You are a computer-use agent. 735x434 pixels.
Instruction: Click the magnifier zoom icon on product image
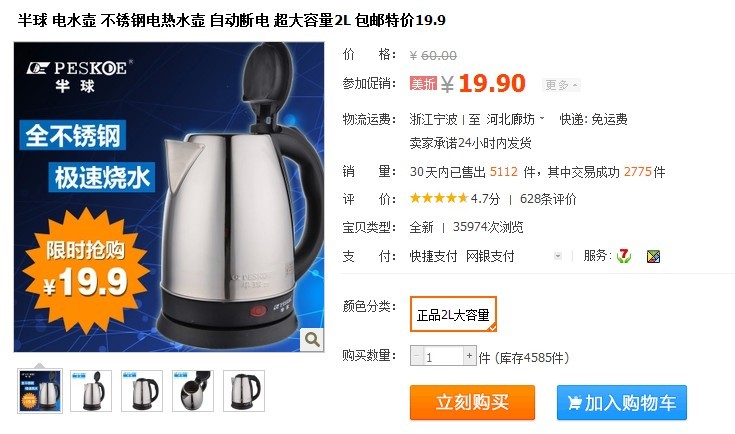(x=312, y=339)
